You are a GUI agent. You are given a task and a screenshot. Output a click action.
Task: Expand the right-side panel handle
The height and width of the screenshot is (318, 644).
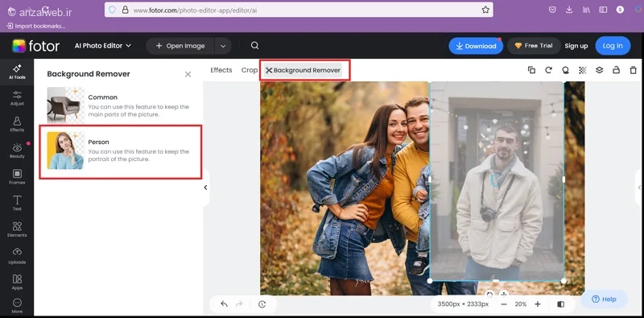click(x=639, y=188)
